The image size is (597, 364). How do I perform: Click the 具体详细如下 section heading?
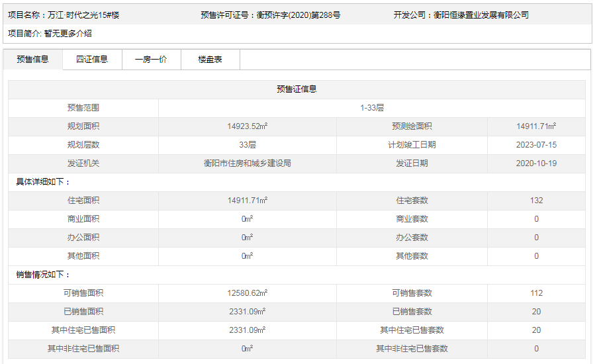(43, 182)
